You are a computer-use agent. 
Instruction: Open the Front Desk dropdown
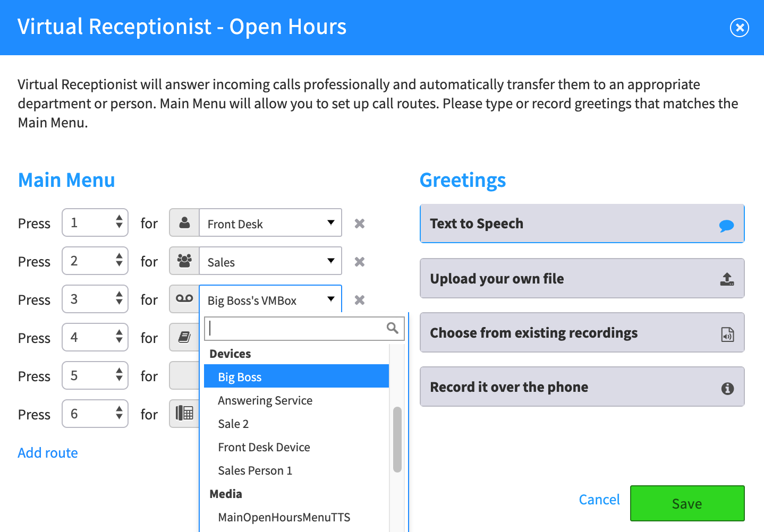[x=270, y=223]
